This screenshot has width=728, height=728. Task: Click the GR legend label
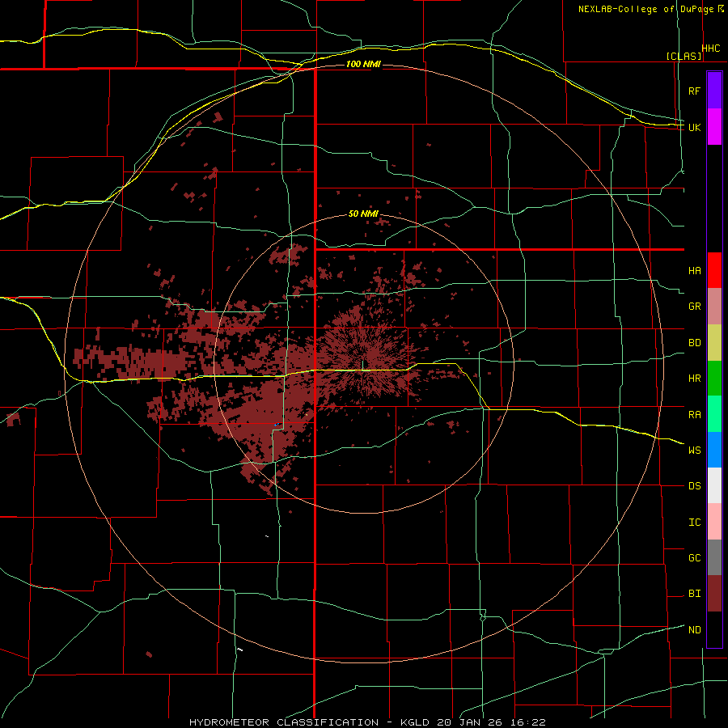click(x=694, y=307)
